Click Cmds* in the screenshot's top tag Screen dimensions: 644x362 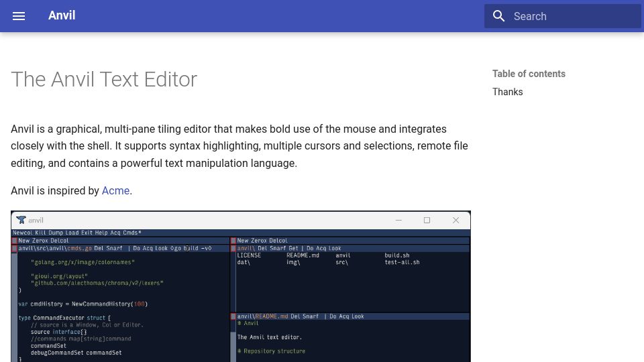tap(132, 233)
